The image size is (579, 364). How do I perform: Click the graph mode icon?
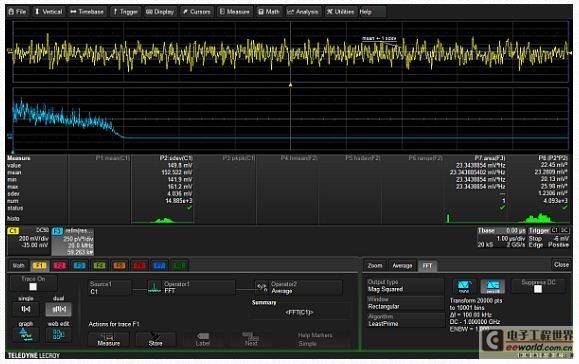click(26, 334)
